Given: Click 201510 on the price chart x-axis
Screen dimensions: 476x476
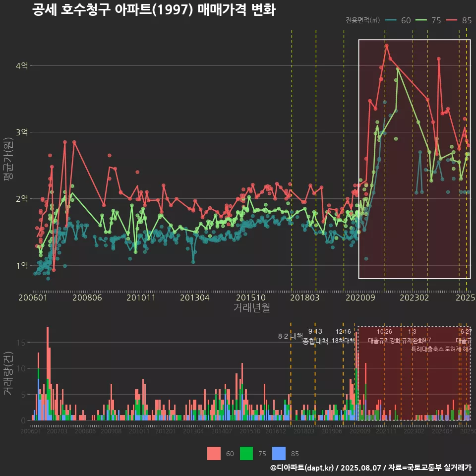Looking at the screenshot, I should tap(251, 297).
